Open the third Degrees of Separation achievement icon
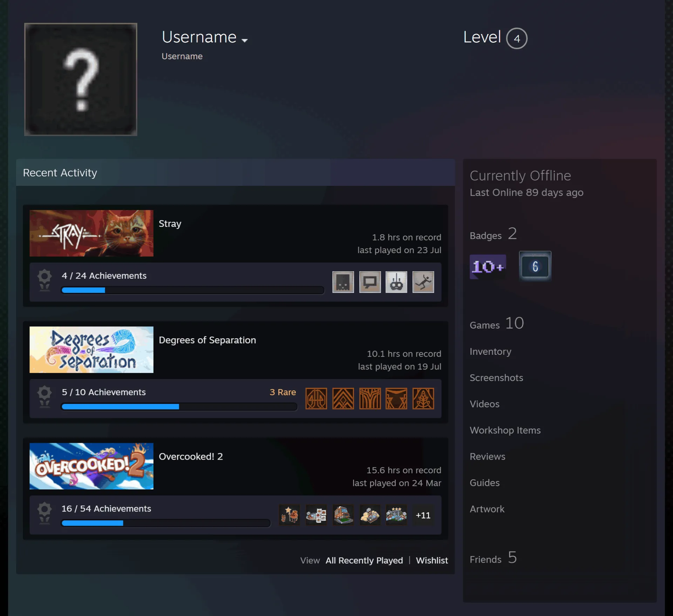This screenshot has height=616, width=673. point(370,398)
